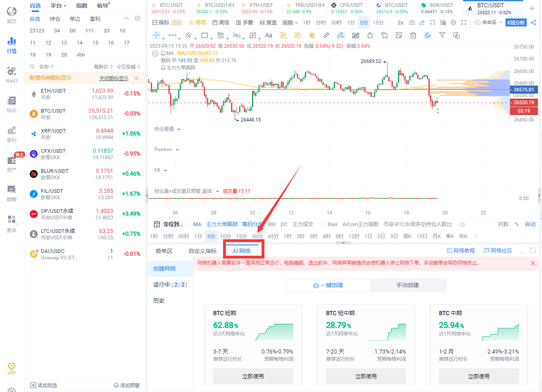Select the rectangle shape drawing tool
The image size is (542, 392).
click(205, 35)
